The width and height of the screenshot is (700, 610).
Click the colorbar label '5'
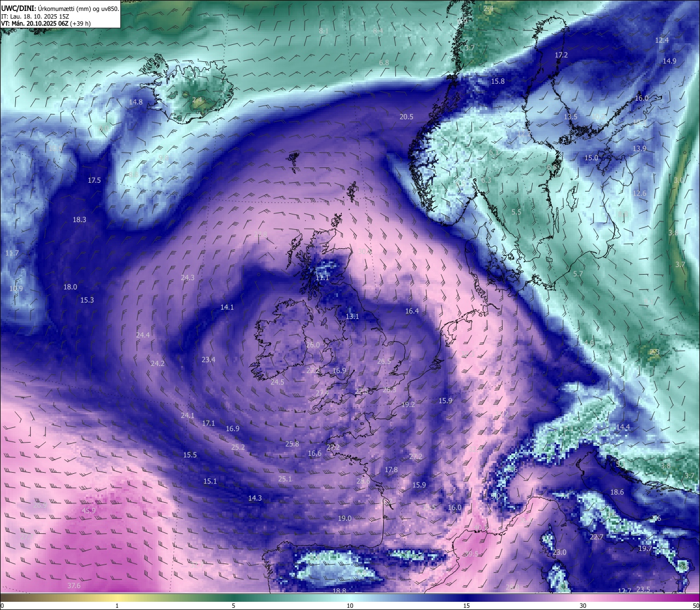(x=234, y=606)
